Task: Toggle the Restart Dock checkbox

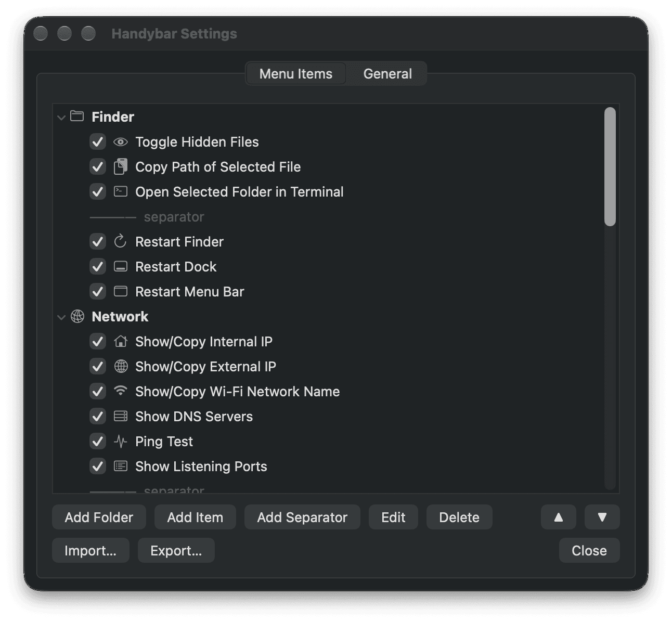Action: [x=98, y=266]
